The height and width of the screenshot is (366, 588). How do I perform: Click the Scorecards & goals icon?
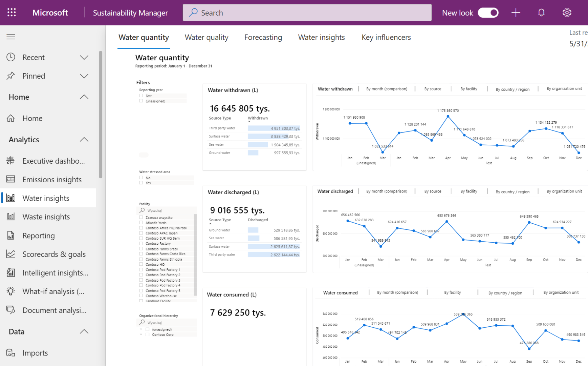(11, 254)
